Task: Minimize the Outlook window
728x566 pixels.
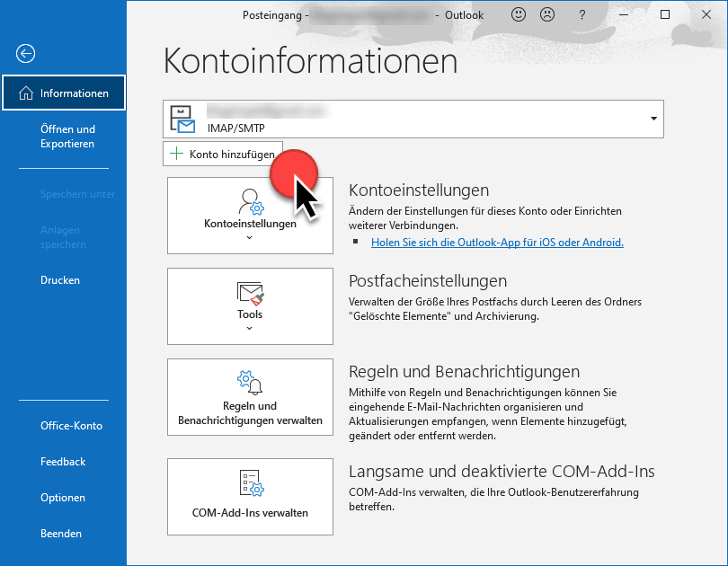Action: (624, 15)
